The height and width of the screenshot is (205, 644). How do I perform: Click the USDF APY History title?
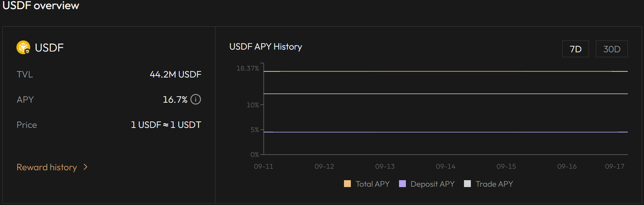pyautogui.click(x=265, y=47)
